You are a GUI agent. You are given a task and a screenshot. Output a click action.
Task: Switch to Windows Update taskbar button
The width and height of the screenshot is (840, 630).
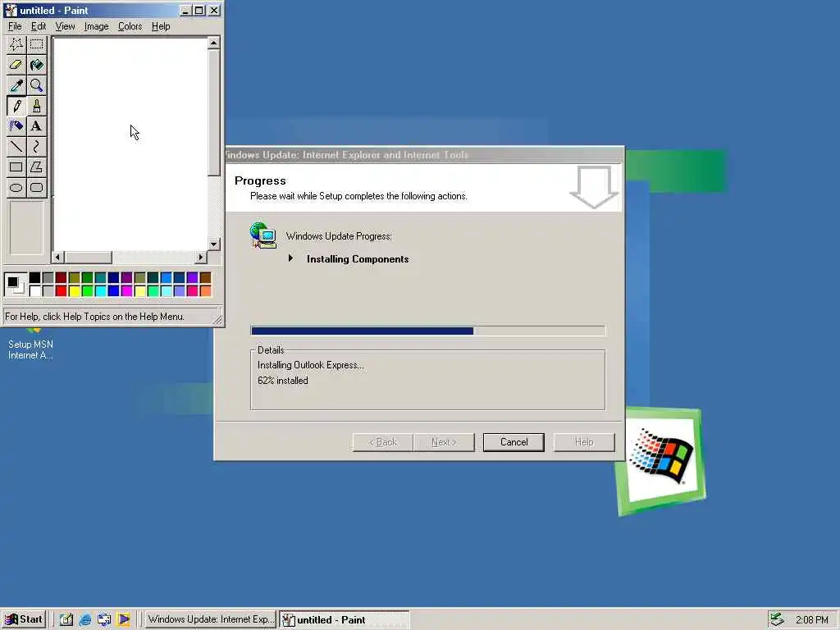209,619
